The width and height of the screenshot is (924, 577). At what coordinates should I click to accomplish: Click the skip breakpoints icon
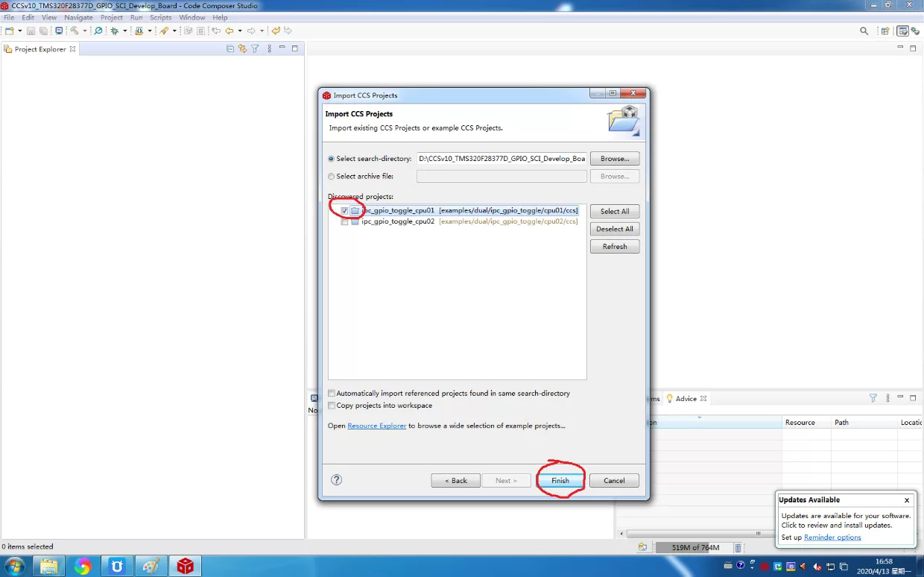(x=98, y=31)
